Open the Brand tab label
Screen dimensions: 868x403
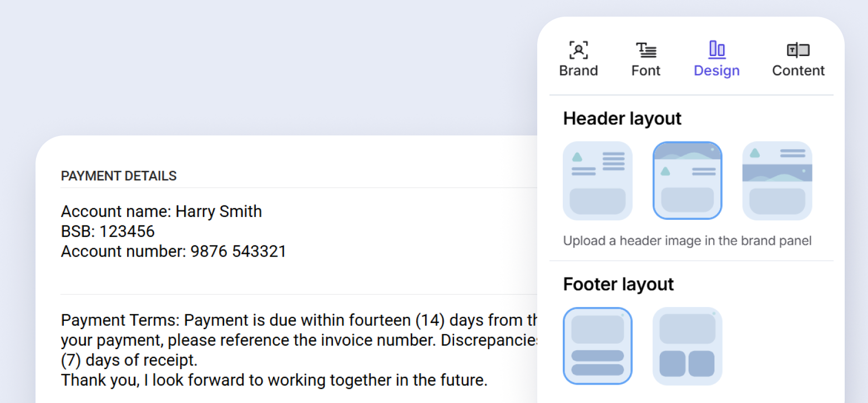click(x=578, y=70)
